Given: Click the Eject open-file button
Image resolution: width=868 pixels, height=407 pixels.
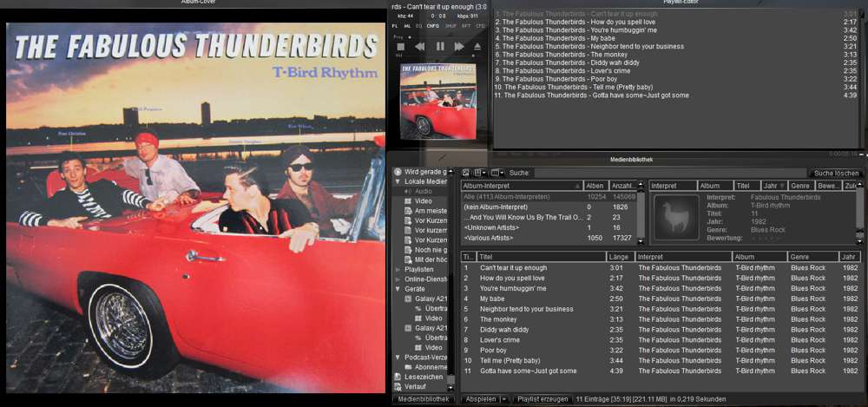Looking at the screenshot, I should 477,47.
